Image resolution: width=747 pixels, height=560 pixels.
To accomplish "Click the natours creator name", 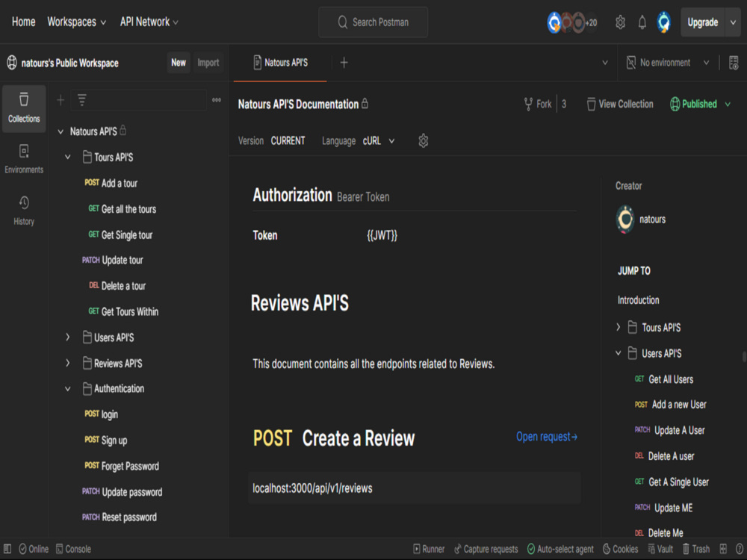I will point(652,219).
